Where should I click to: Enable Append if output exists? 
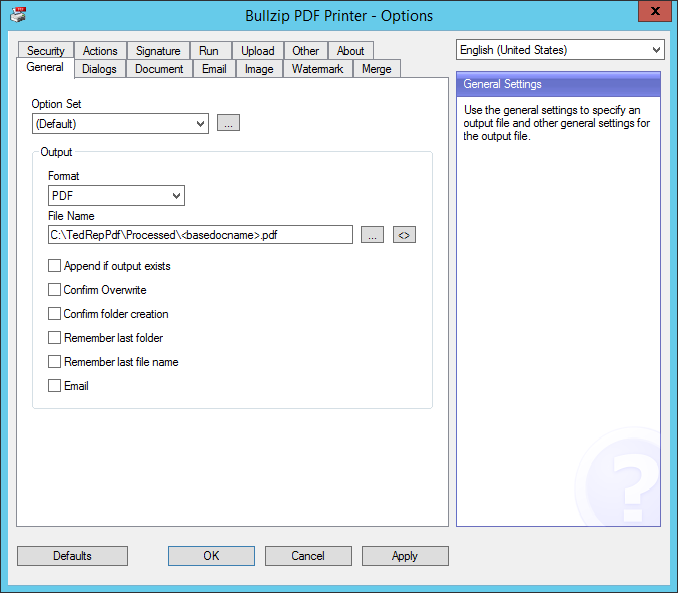pos(54,266)
